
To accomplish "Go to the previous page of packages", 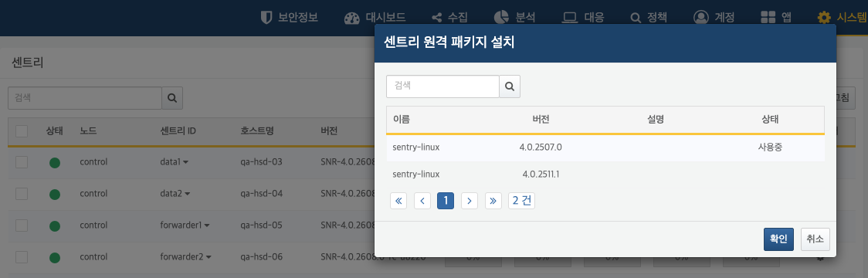I will point(422,201).
